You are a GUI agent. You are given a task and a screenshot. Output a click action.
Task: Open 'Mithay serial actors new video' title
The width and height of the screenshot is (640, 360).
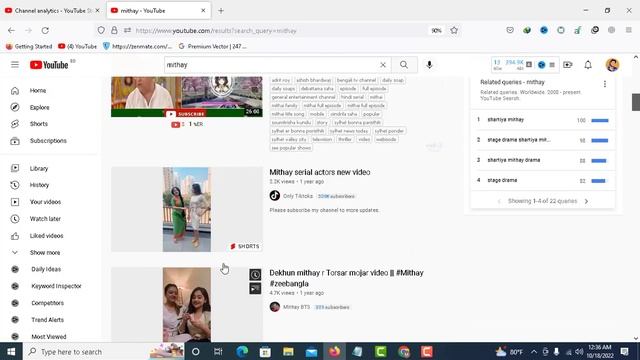320,172
